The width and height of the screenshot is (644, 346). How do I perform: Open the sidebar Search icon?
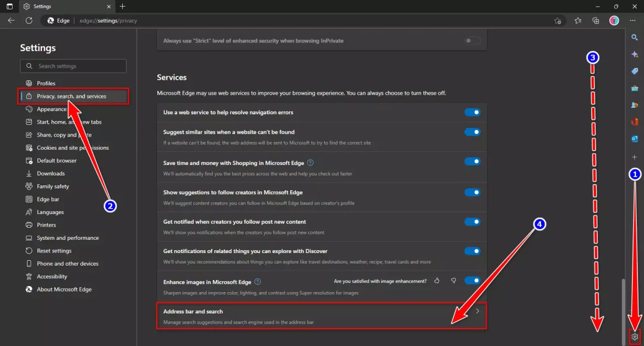[x=635, y=37]
